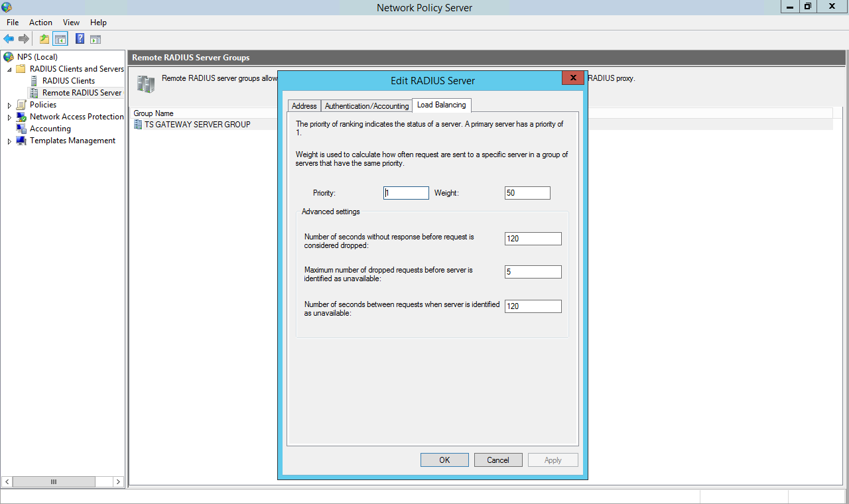
Task: Close the Edit RADIUS Server dialog
Action: pyautogui.click(x=572, y=78)
